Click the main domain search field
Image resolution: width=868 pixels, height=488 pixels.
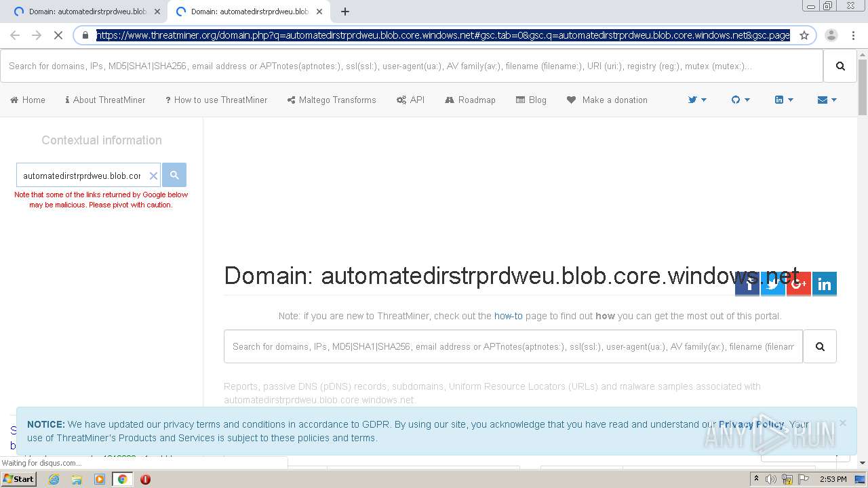pos(513,346)
